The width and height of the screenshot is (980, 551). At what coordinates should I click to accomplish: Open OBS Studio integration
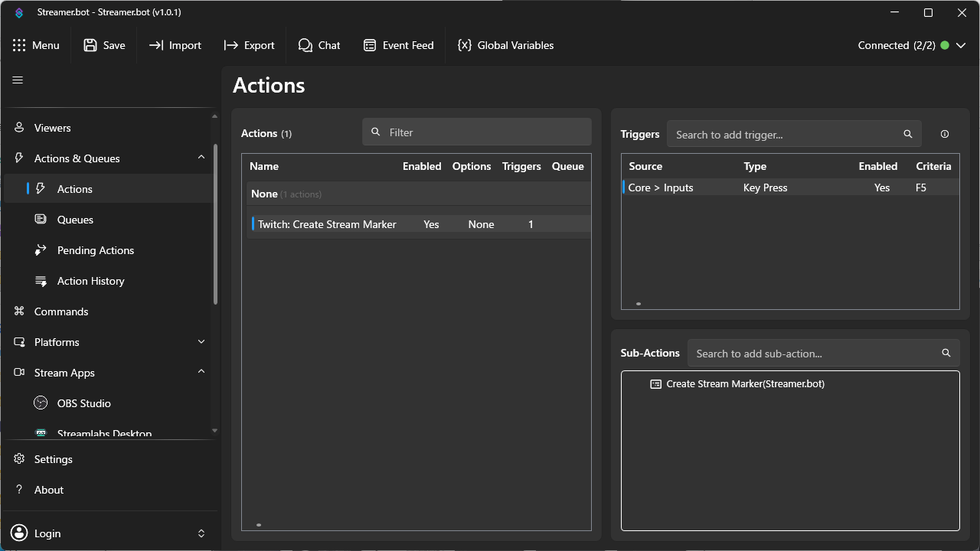(83, 403)
